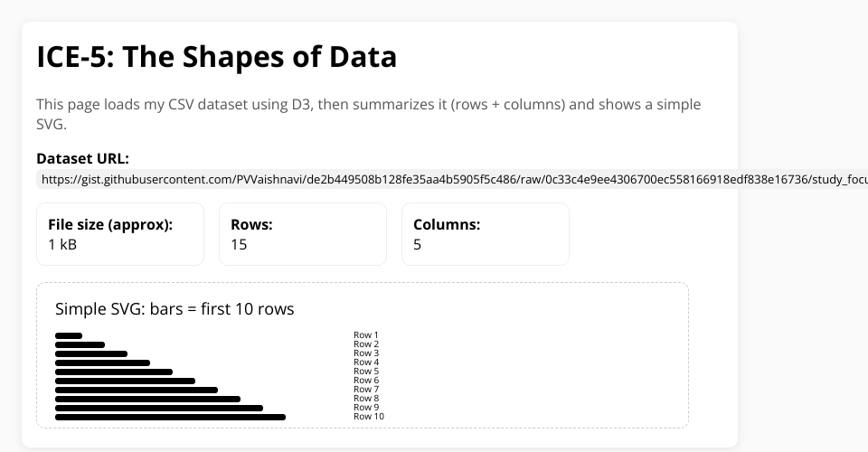This screenshot has height=452, width=868.
Task: Click the "Row 5" chart label
Action: tap(366, 372)
